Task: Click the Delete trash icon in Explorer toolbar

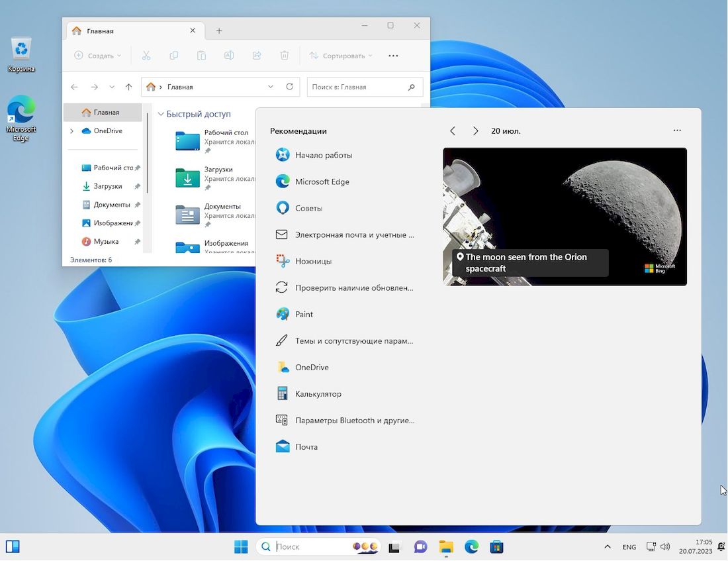Action: (284, 56)
